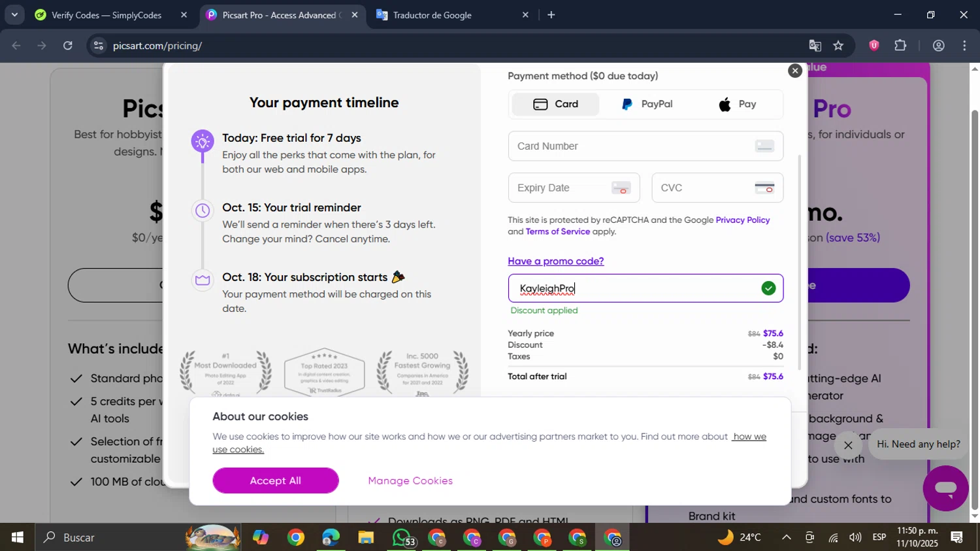Screen dimensions: 980x551
Task: Open the uBlock shield extension icon
Action: pos(874,46)
